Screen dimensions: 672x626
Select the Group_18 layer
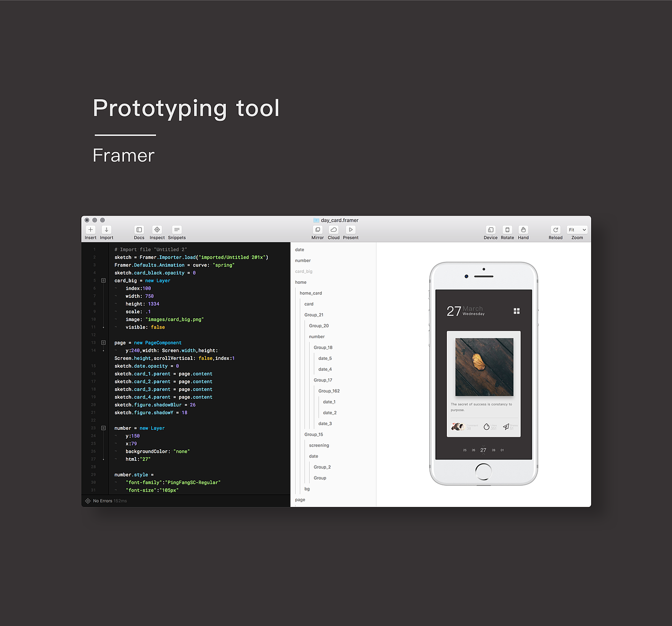pyautogui.click(x=323, y=347)
